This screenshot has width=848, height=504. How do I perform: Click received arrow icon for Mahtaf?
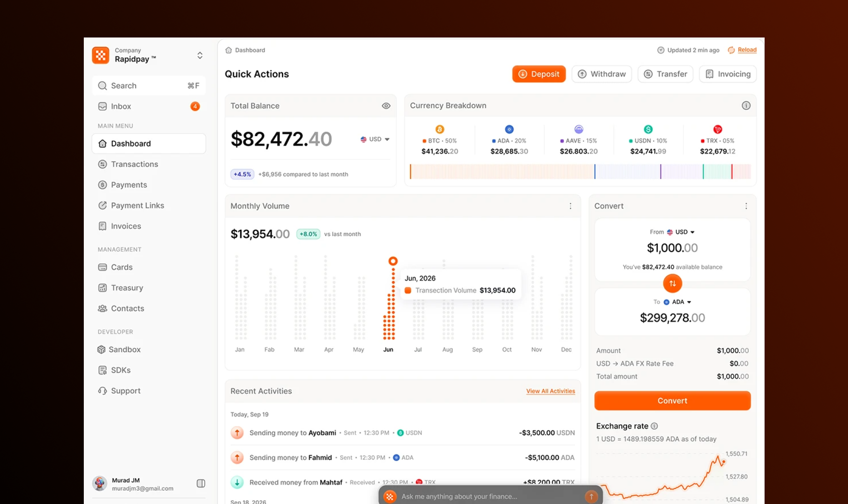coord(237,482)
